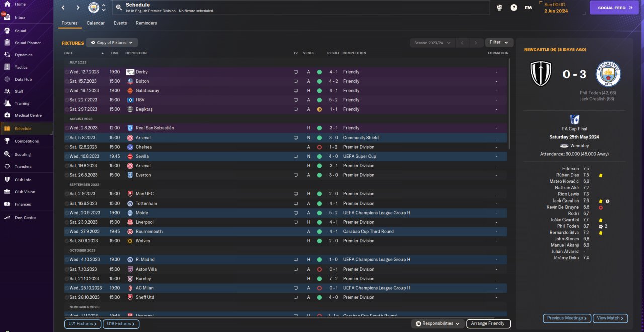Click the Opposition column header

pos(136,53)
